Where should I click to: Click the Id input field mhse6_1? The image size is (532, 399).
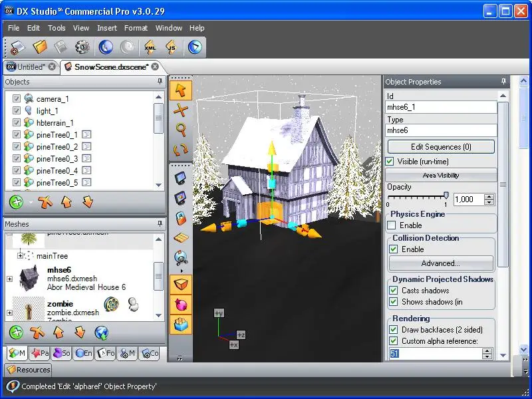441,107
